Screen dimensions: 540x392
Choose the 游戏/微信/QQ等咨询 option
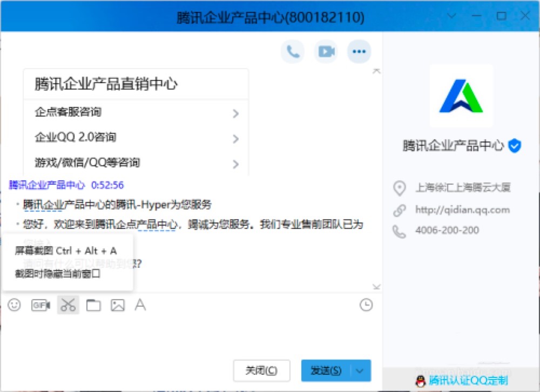click(136, 163)
